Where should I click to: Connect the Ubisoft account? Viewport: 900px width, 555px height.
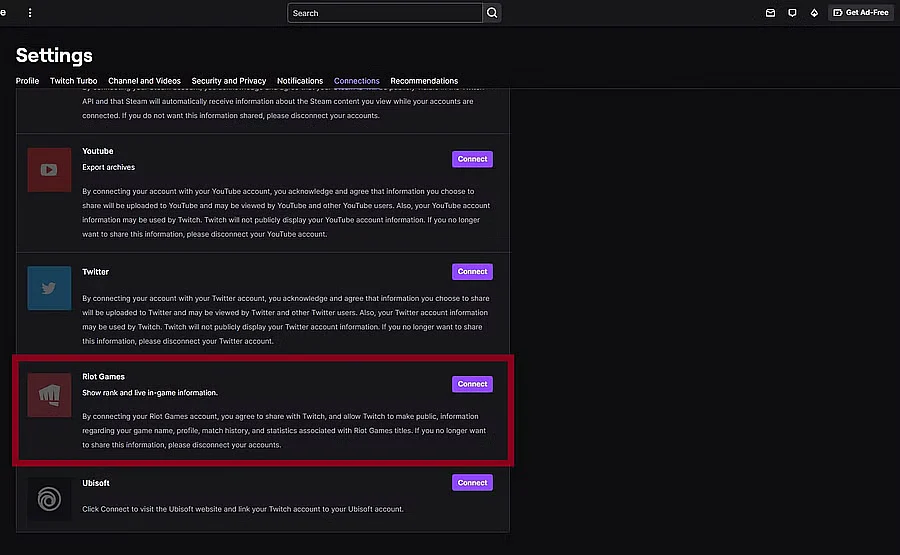pos(472,483)
